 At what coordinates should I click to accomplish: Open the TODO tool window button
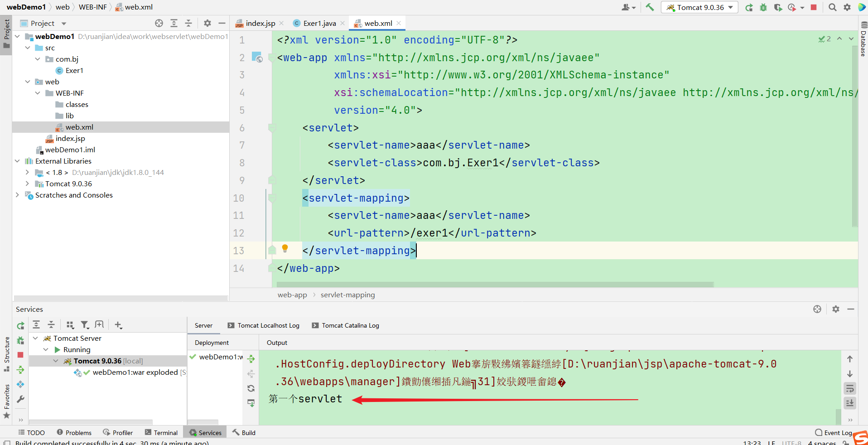click(x=32, y=433)
